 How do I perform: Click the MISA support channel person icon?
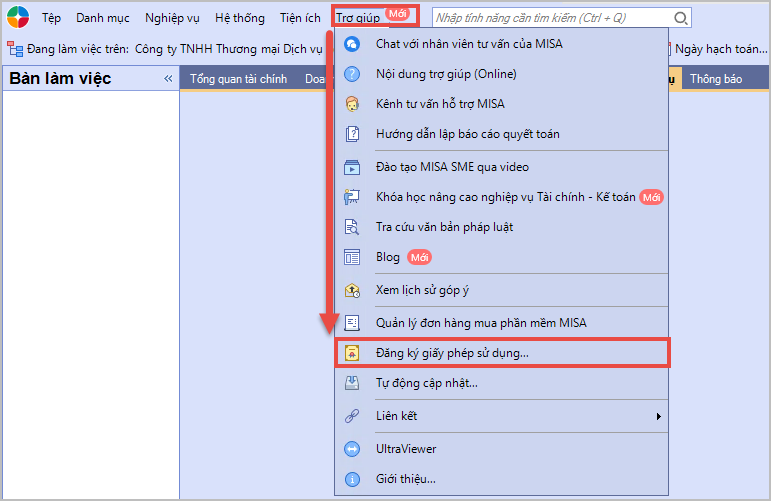(x=352, y=104)
